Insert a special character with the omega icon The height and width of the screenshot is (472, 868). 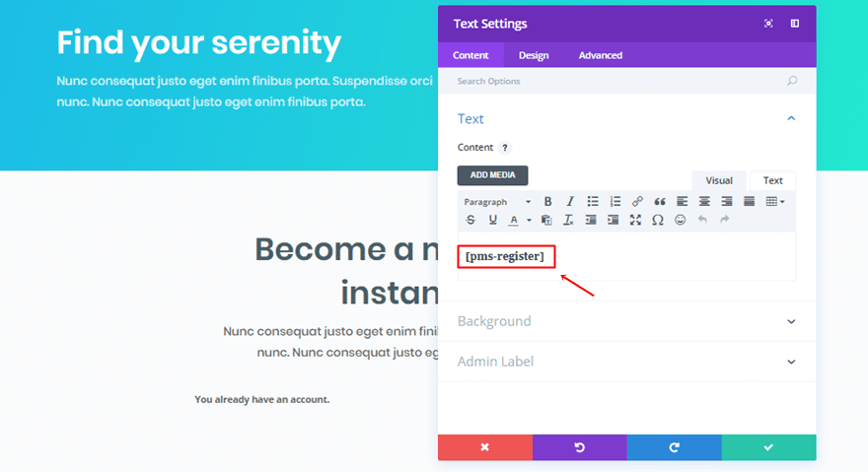tap(657, 220)
